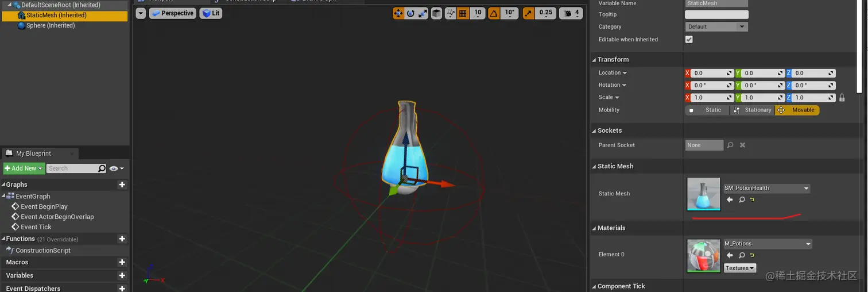Select the translate gizmo tool
This screenshot has height=292, width=868.
(398, 13)
